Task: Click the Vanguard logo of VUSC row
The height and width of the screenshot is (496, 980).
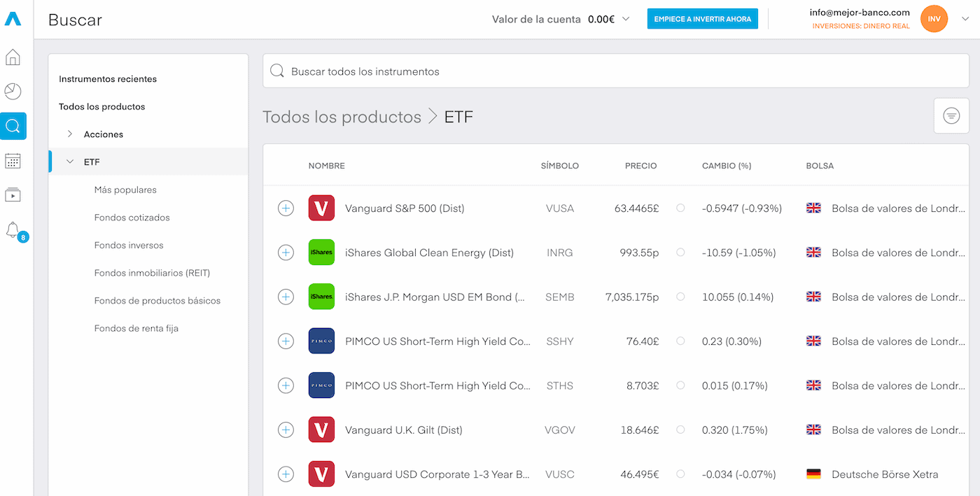Action: [x=321, y=474]
